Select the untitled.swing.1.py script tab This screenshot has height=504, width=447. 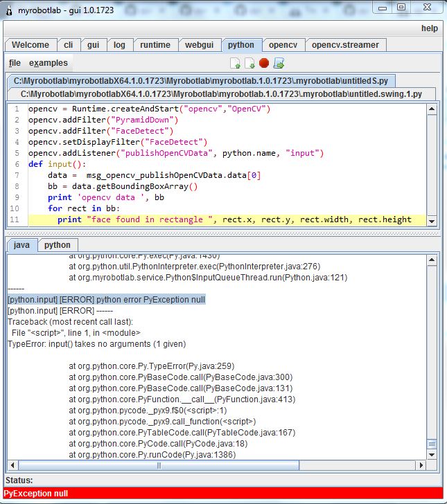(226, 93)
